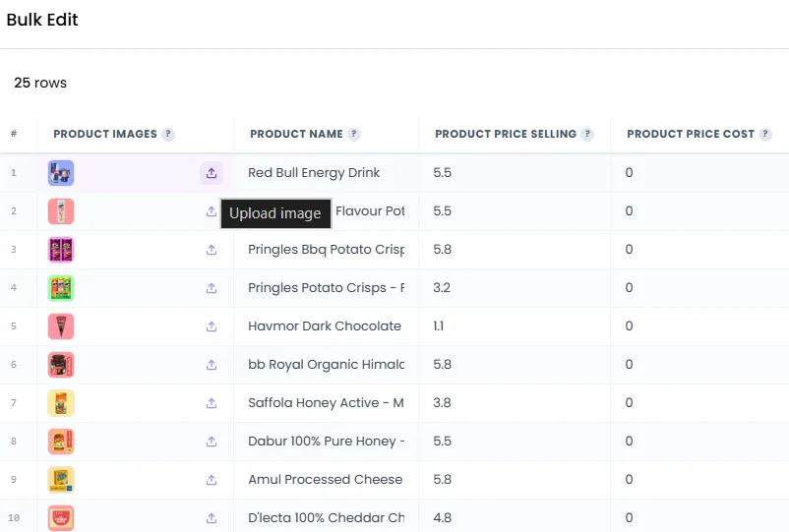Edit selling price 5.8 for Pringles Bbq

pyautogui.click(x=515, y=250)
